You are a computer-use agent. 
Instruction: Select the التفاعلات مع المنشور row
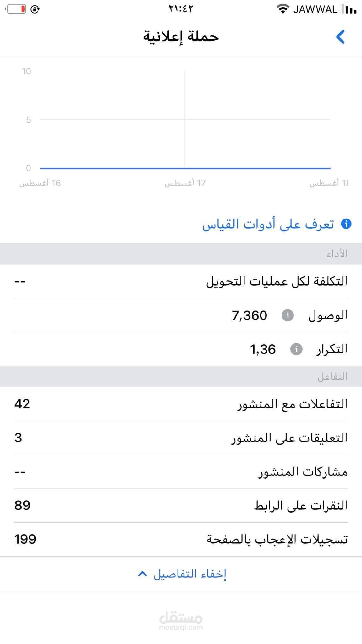point(181,404)
